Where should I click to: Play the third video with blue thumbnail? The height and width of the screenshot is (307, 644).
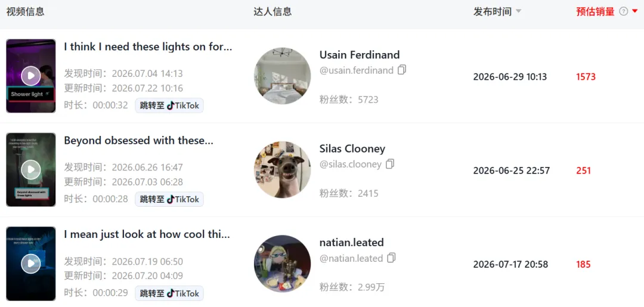pos(31,263)
